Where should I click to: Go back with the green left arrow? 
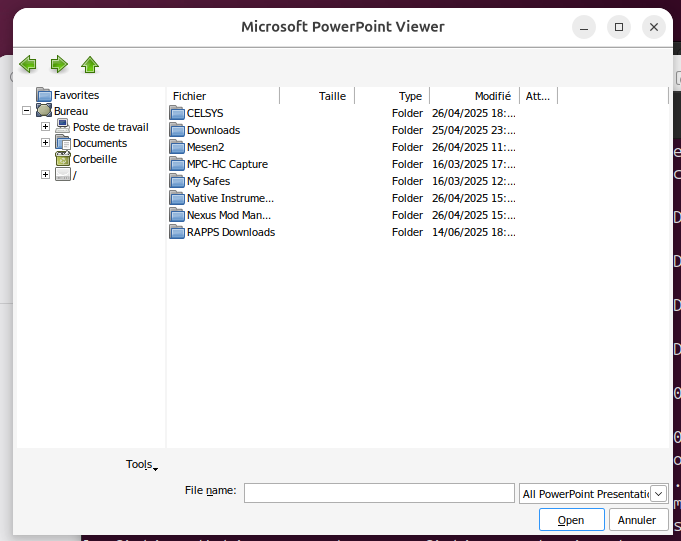[x=28, y=64]
